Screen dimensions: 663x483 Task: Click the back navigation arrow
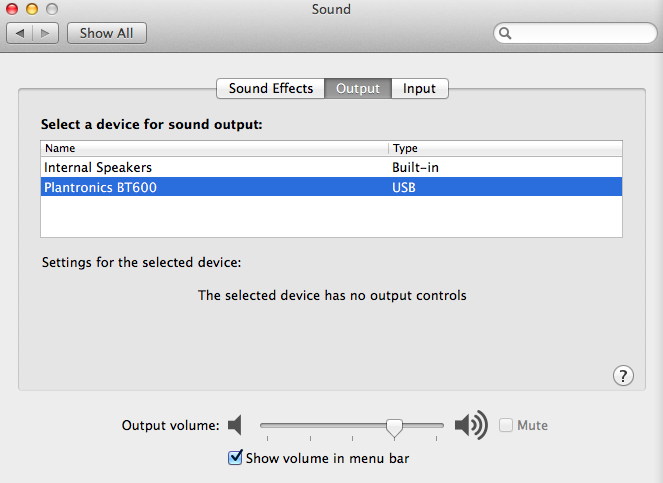coord(19,33)
